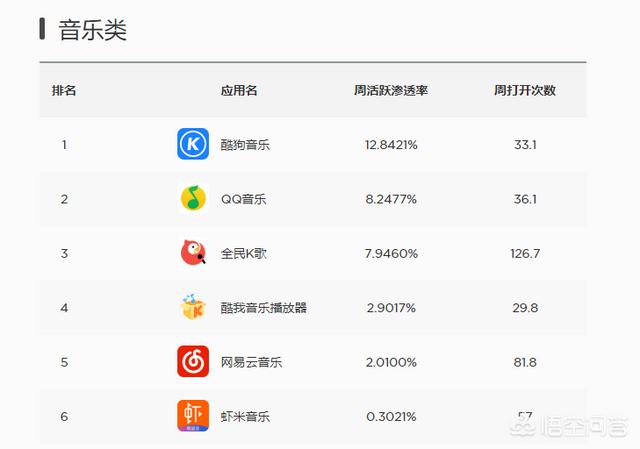640x449 pixels.
Task: Select the 排名 column header
Action: tap(64, 90)
